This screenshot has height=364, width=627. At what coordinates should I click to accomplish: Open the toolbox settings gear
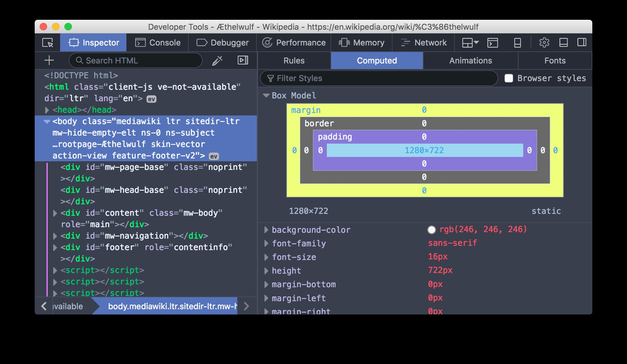(544, 42)
